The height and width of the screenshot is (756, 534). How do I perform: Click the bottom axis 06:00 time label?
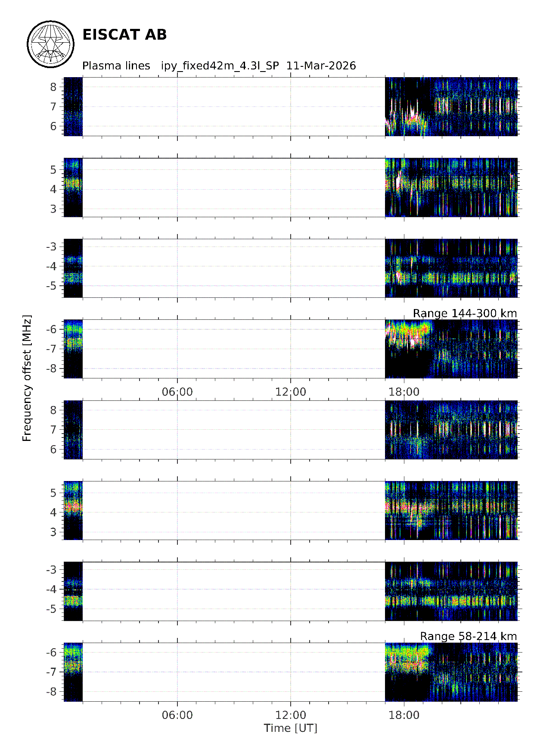(177, 715)
